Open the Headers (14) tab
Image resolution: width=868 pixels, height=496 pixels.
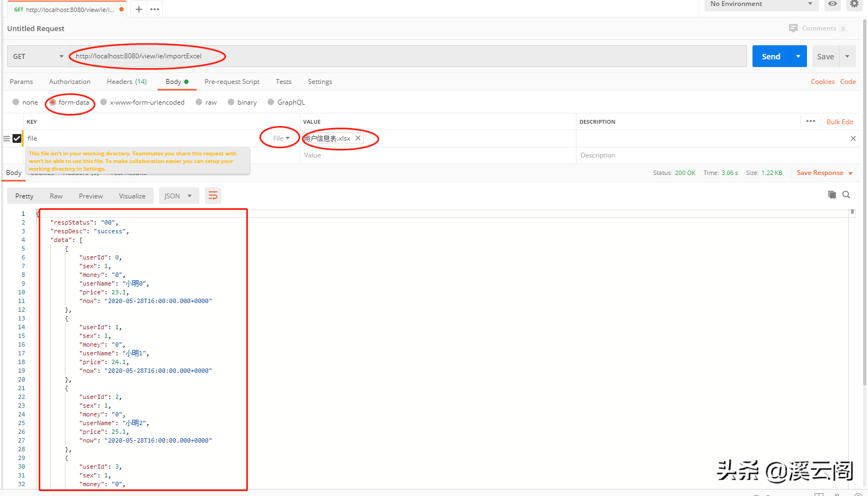127,82
